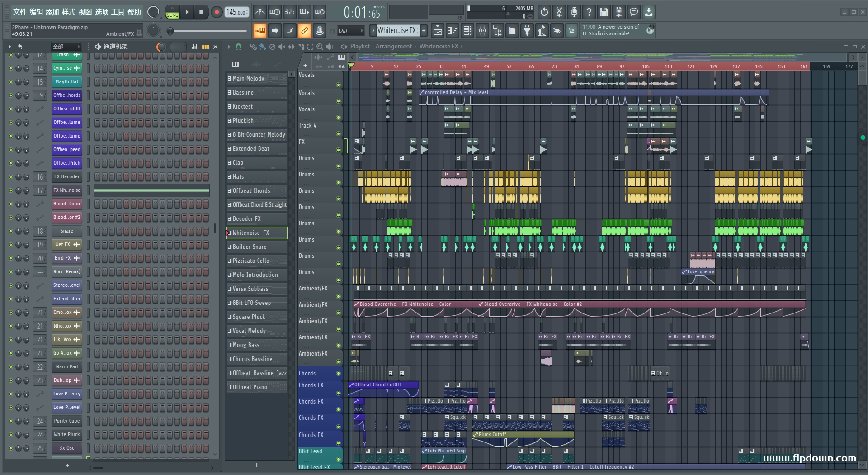
Task: Open the tempo tapper icon
Action: pos(542,31)
